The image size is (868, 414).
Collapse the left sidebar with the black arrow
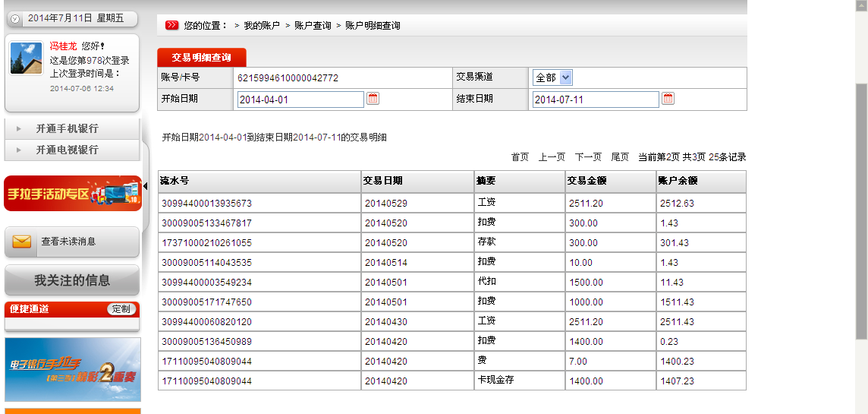145,186
